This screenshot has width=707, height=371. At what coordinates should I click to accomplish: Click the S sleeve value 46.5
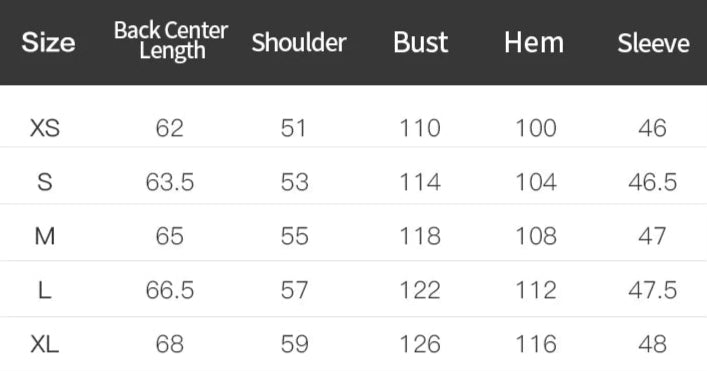point(653,182)
